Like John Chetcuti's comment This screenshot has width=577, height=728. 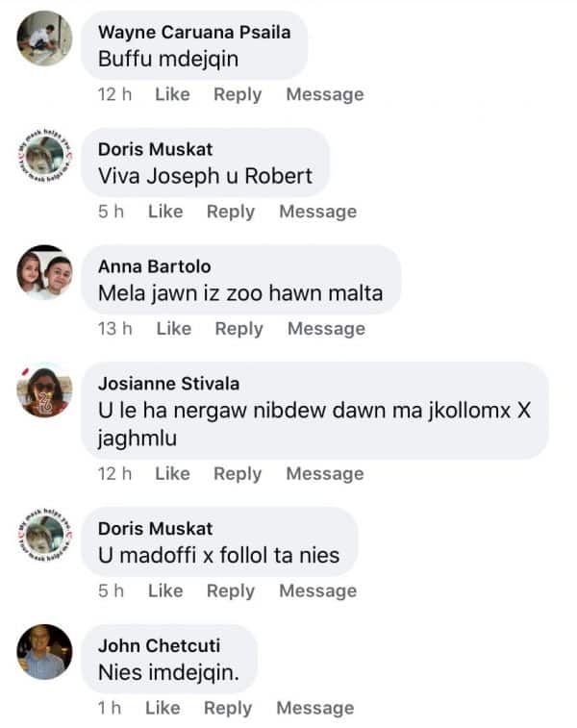pos(163,708)
